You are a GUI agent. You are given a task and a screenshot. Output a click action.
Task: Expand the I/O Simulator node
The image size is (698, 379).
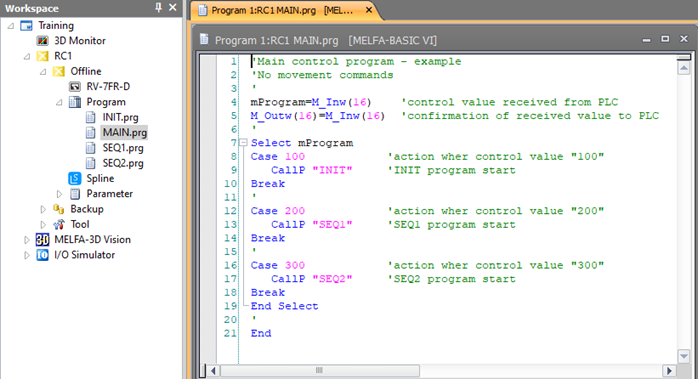tap(27, 255)
